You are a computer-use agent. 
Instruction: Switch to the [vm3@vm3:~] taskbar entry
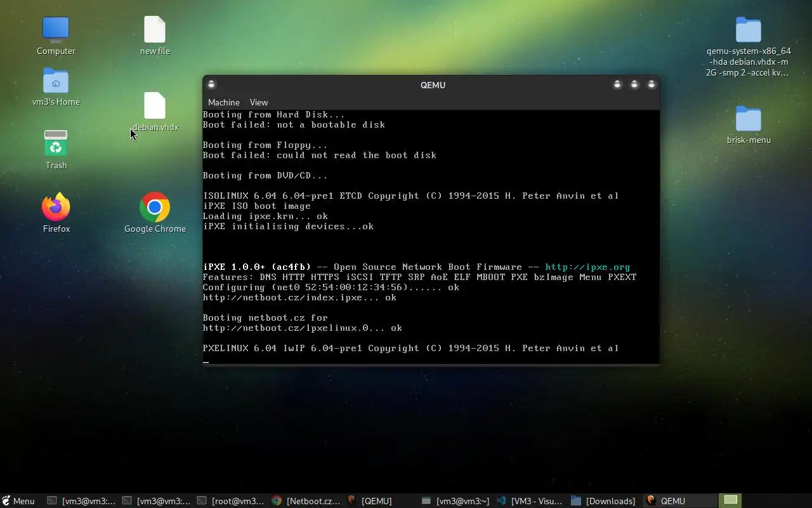click(x=455, y=501)
